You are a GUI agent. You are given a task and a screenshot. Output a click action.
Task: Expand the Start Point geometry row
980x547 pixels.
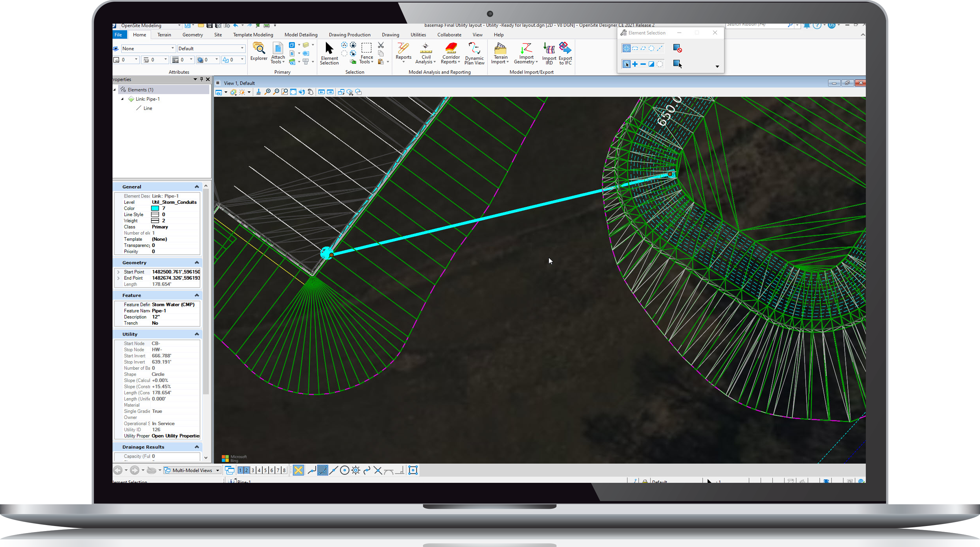[x=118, y=271]
